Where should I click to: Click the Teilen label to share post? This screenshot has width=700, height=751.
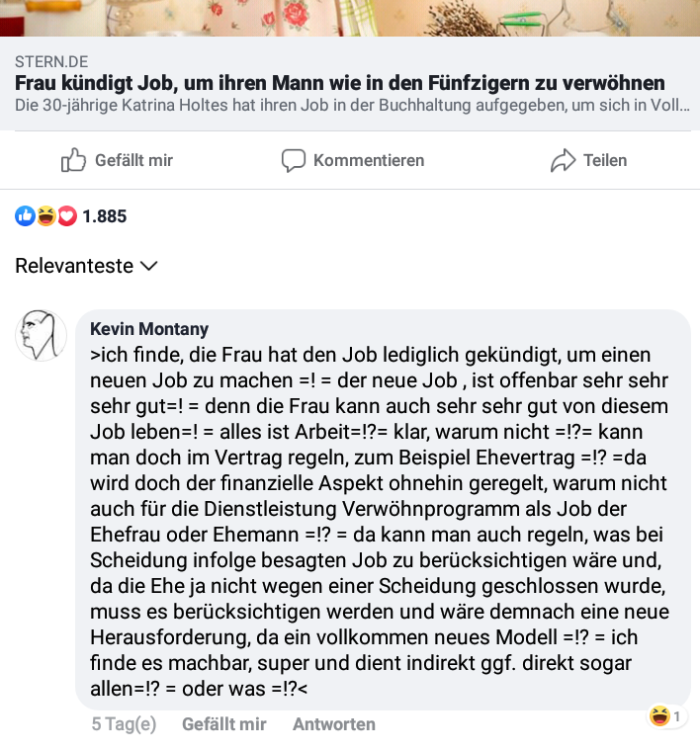[x=605, y=160]
